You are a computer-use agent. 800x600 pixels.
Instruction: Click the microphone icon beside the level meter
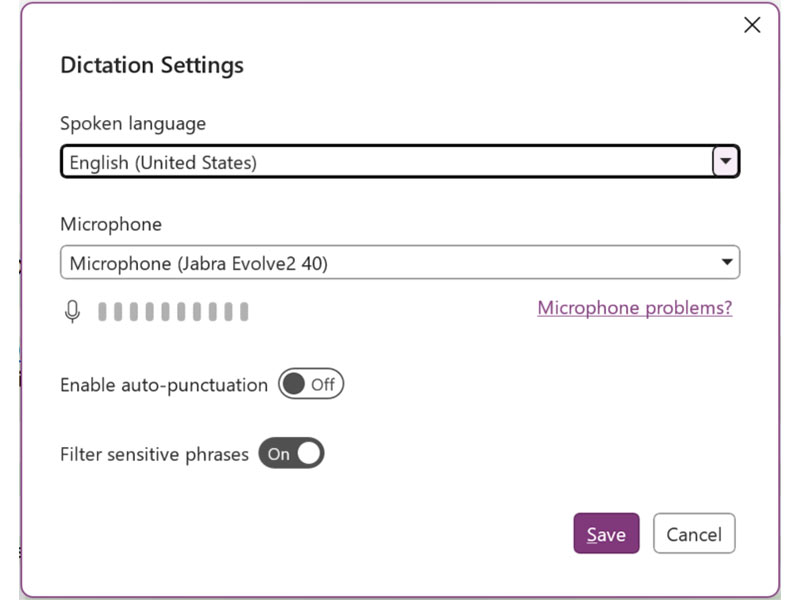tap(72, 311)
